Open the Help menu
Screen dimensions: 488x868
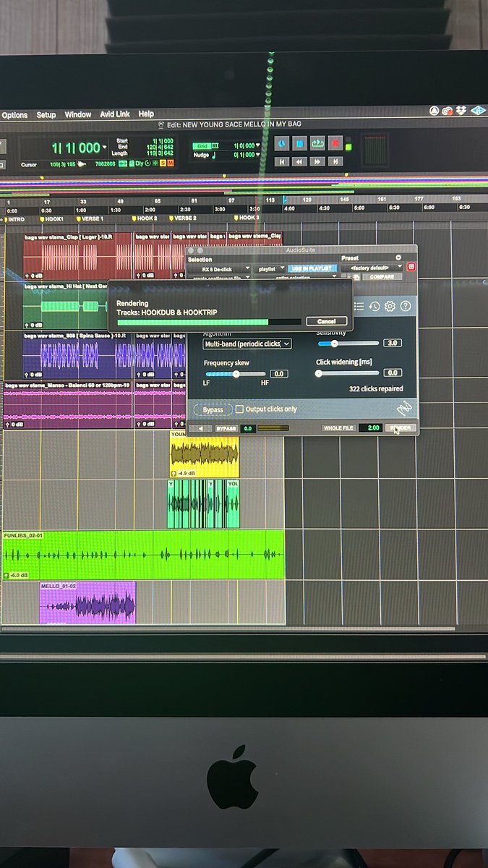coord(147,114)
